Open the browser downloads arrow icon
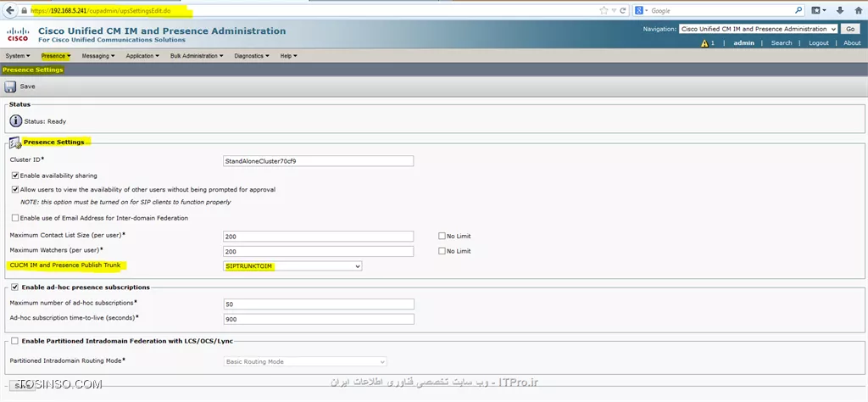 (x=840, y=10)
